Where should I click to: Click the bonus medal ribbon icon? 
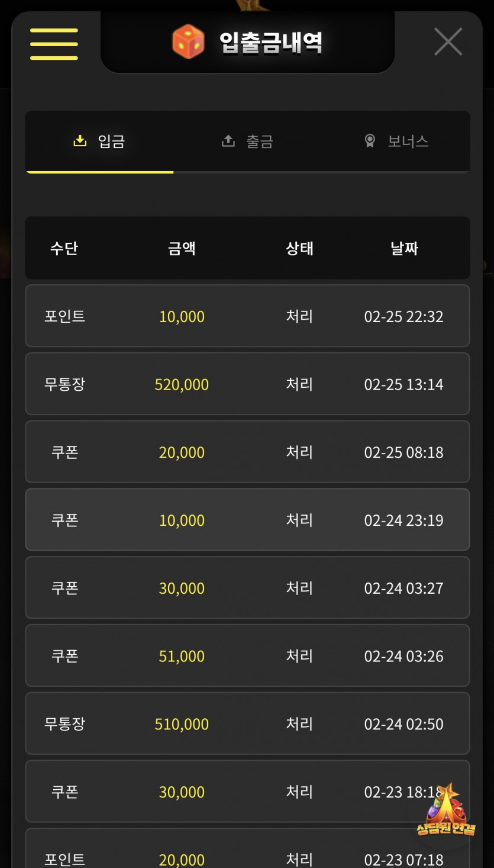(x=370, y=141)
